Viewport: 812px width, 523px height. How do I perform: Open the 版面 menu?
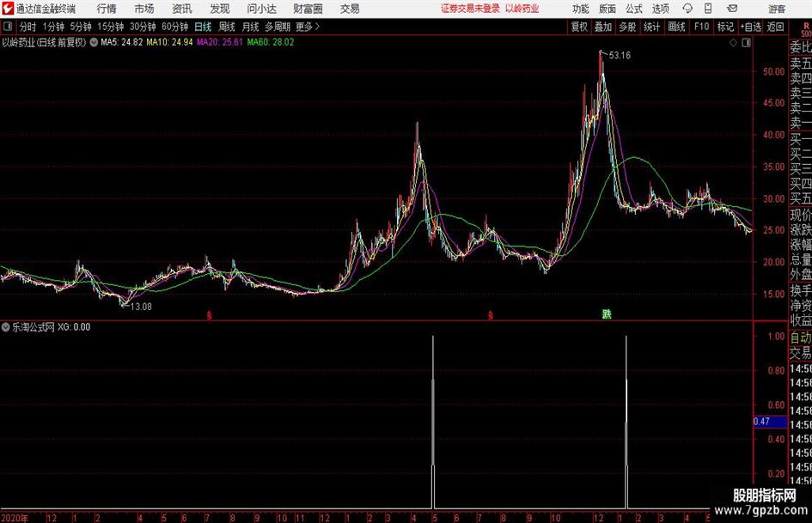[x=607, y=9]
